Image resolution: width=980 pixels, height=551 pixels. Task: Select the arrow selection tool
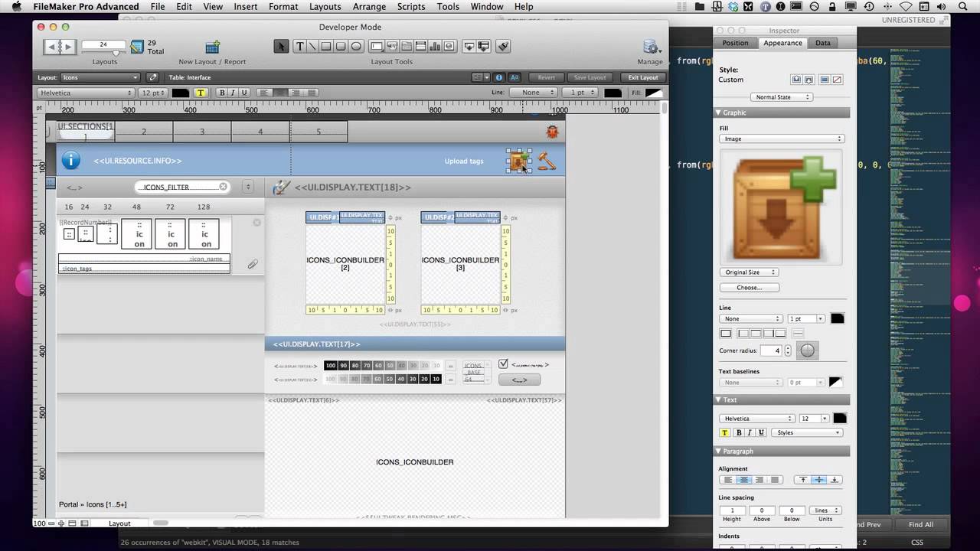(281, 46)
